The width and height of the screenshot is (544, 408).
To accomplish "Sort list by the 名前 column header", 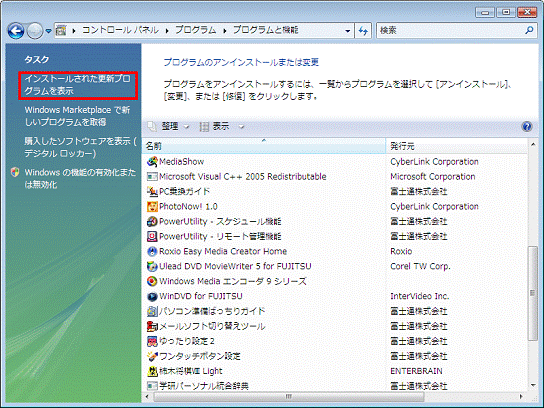I will 264,146.
